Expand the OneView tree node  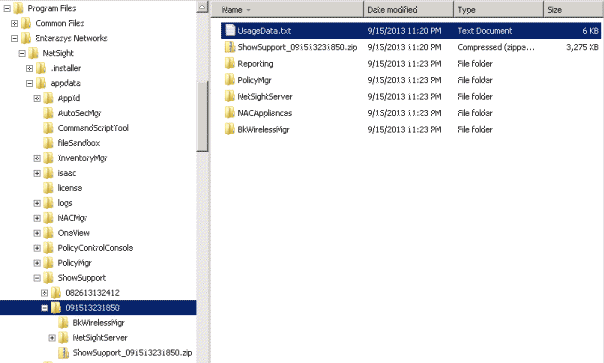(37, 233)
